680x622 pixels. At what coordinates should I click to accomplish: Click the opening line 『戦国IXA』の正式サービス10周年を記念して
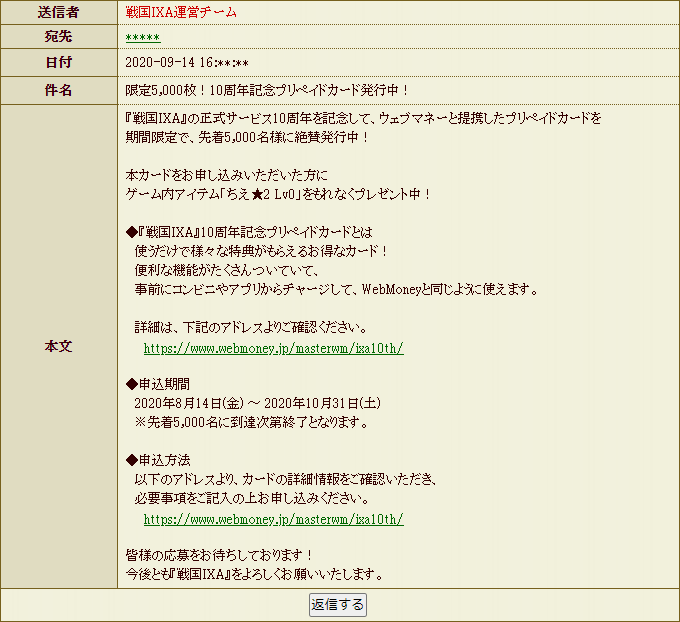coord(363,118)
